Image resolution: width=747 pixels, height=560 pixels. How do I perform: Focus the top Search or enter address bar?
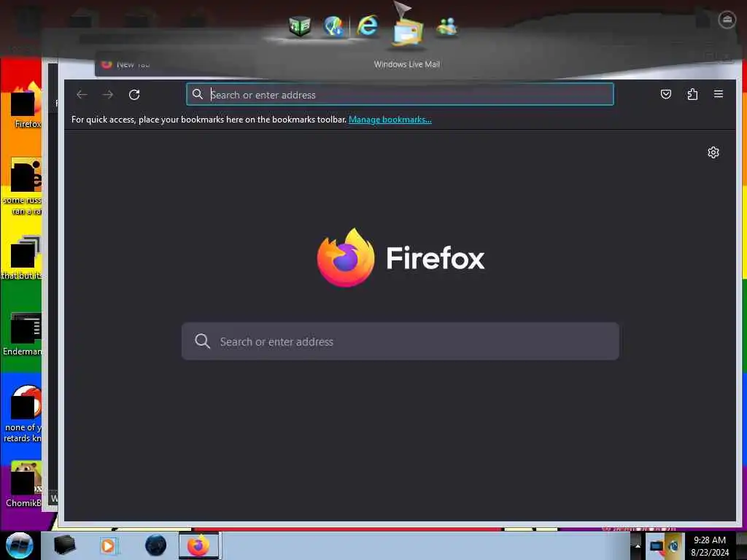(x=400, y=94)
